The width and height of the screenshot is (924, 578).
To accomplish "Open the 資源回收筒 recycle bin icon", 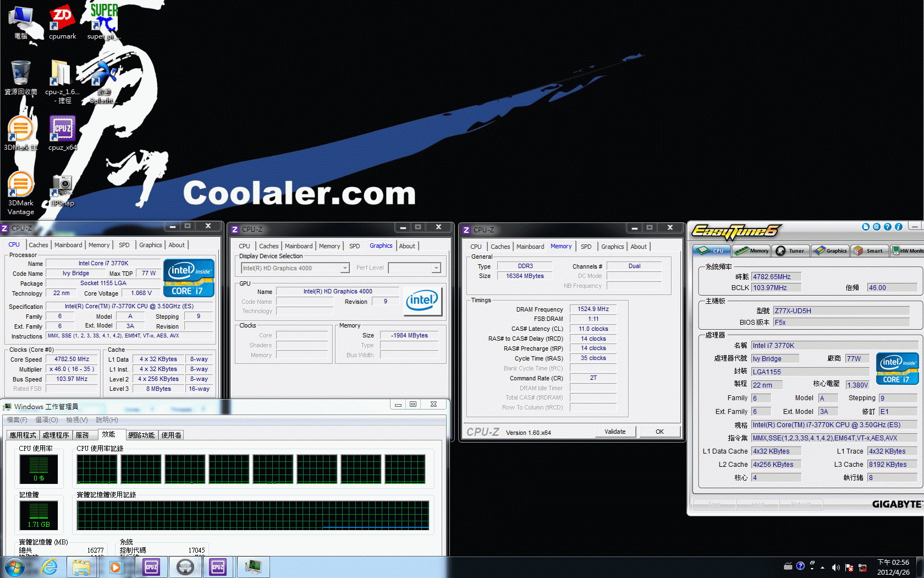I will 21,78.
